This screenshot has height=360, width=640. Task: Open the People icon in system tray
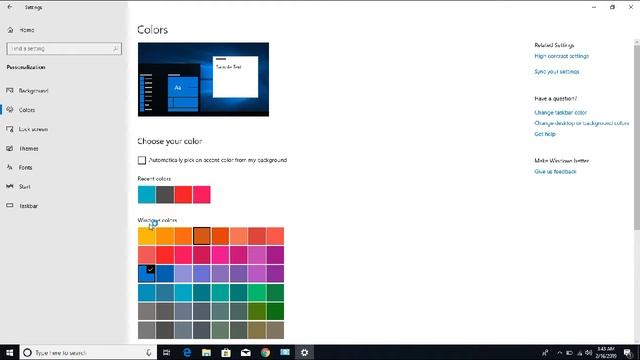pyautogui.click(x=545, y=352)
